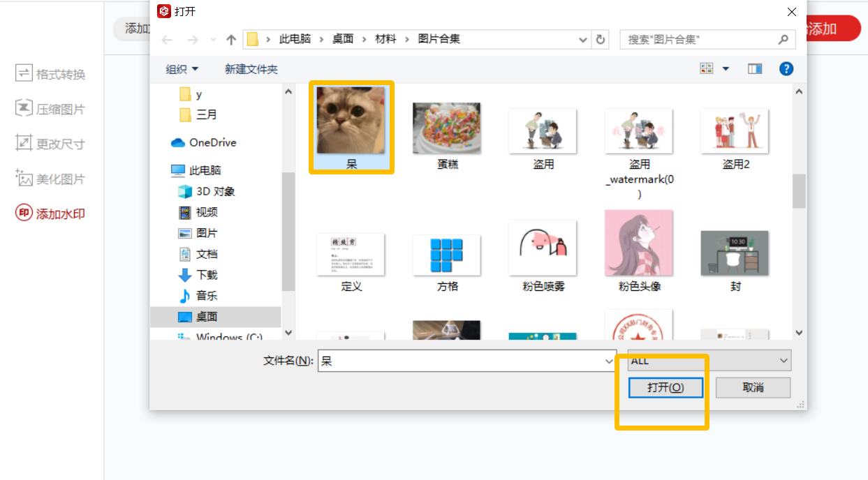Click the file list scroll-down arrow
The width and height of the screenshot is (868, 480).
pos(800,333)
